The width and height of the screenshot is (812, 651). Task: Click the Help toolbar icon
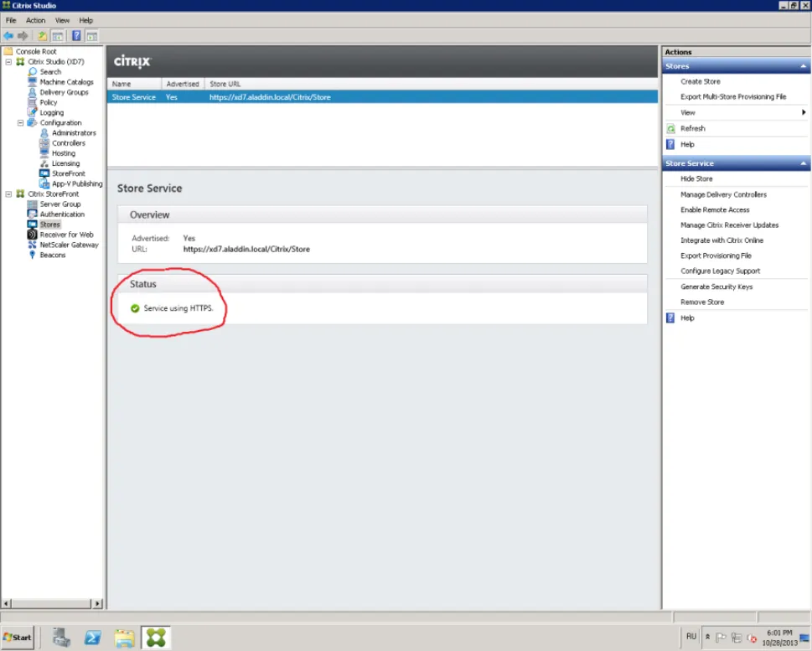[76, 36]
